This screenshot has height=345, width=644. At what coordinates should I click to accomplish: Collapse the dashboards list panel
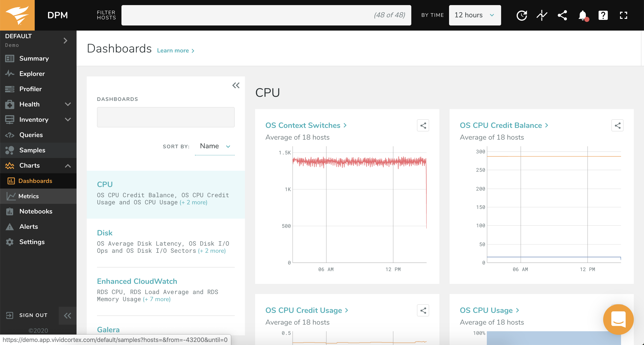click(x=236, y=85)
